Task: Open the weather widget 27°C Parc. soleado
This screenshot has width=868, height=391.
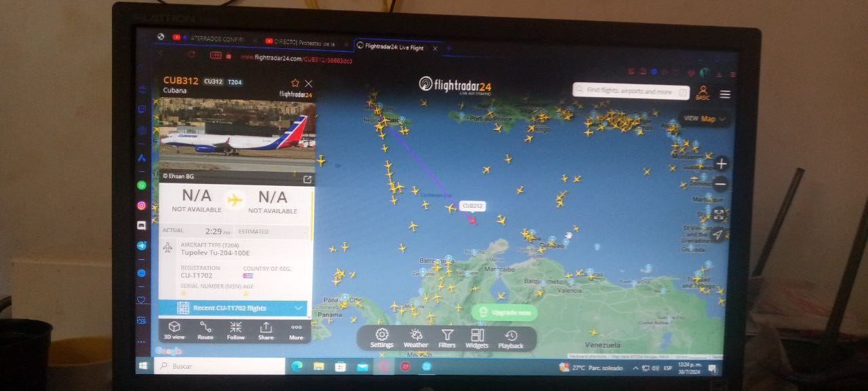Action: click(591, 368)
